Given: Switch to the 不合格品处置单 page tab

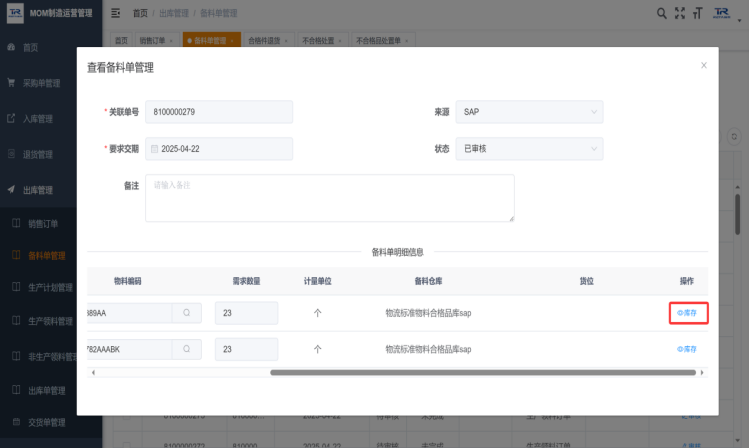Looking at the screenshot, I should pyautogui.click(x=378, y=41).
